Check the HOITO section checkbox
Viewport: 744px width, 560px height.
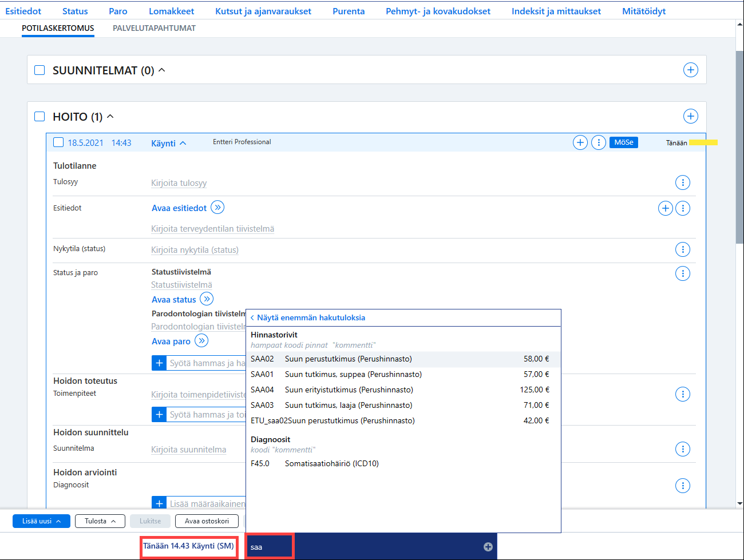39,116
